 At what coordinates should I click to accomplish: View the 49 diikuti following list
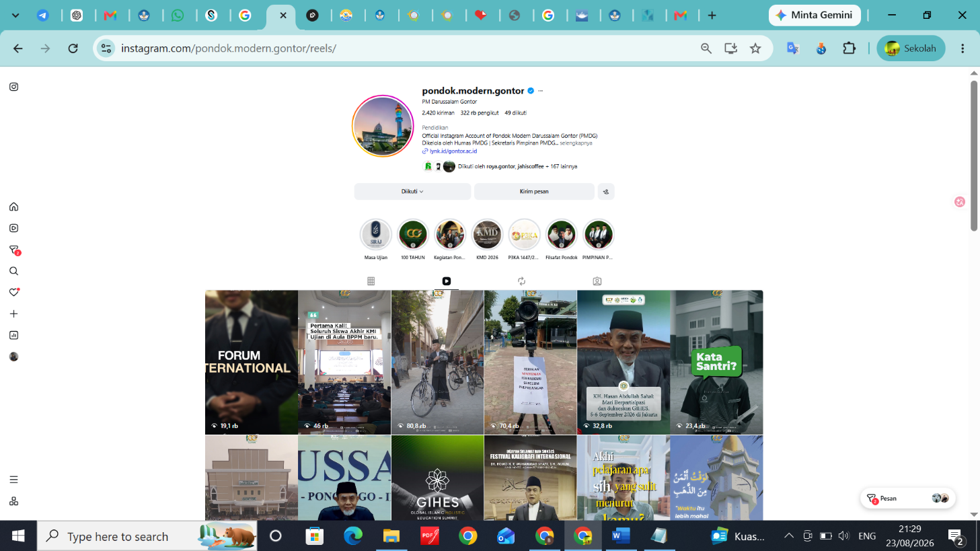[x=516, y=113]
